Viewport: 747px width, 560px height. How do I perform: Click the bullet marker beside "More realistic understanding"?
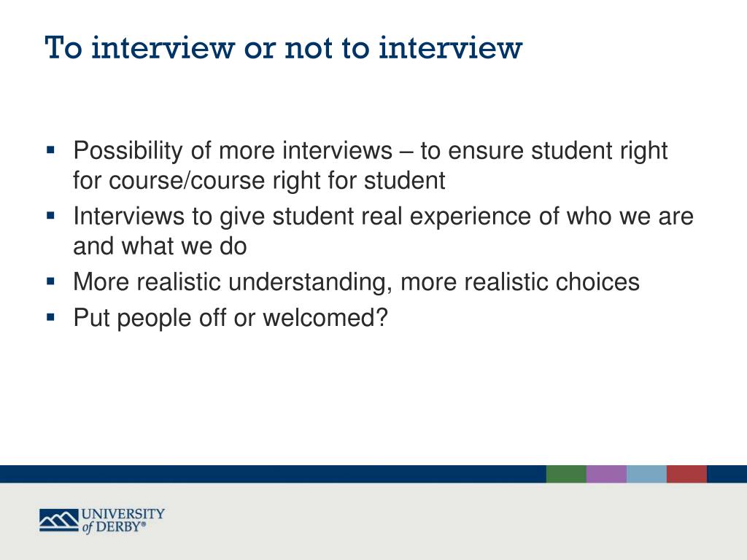50,281
